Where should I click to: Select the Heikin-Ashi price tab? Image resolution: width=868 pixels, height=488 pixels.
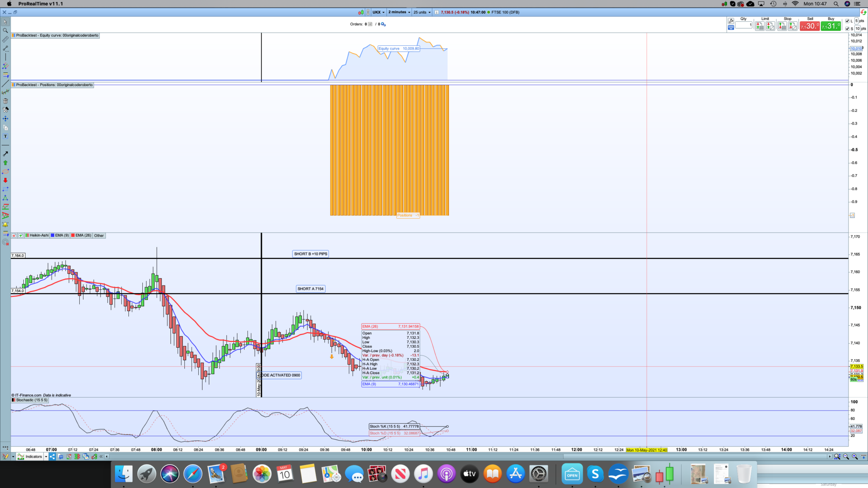tap(37, 236)
